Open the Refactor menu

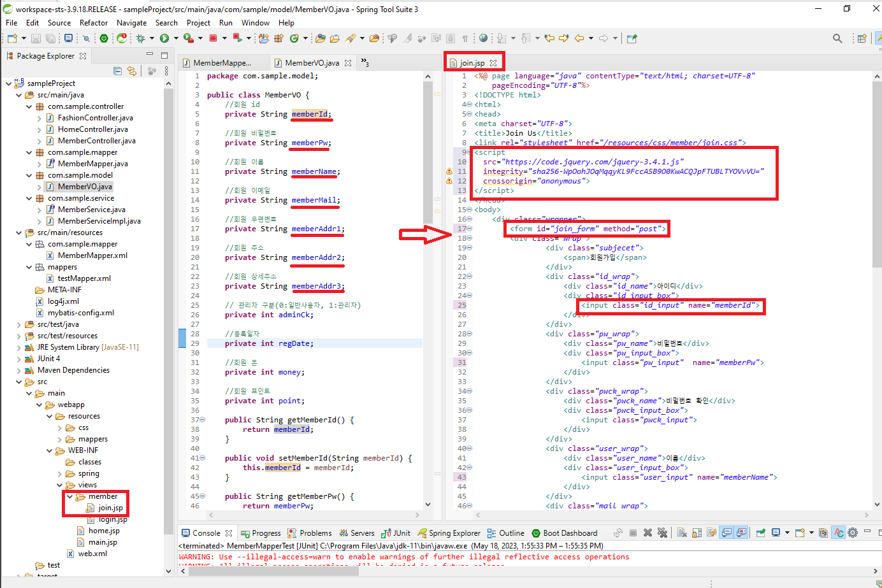click(x=94, y=22)
